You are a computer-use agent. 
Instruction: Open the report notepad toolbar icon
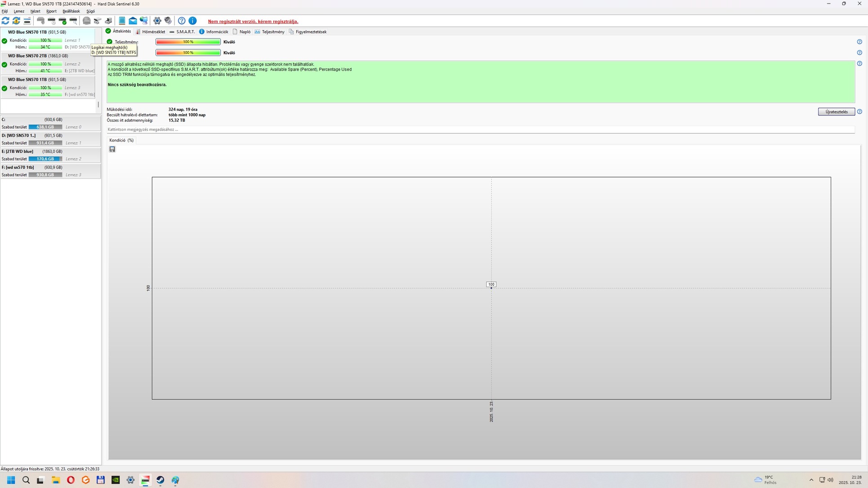pyautogui.click(x=122, y=21)
